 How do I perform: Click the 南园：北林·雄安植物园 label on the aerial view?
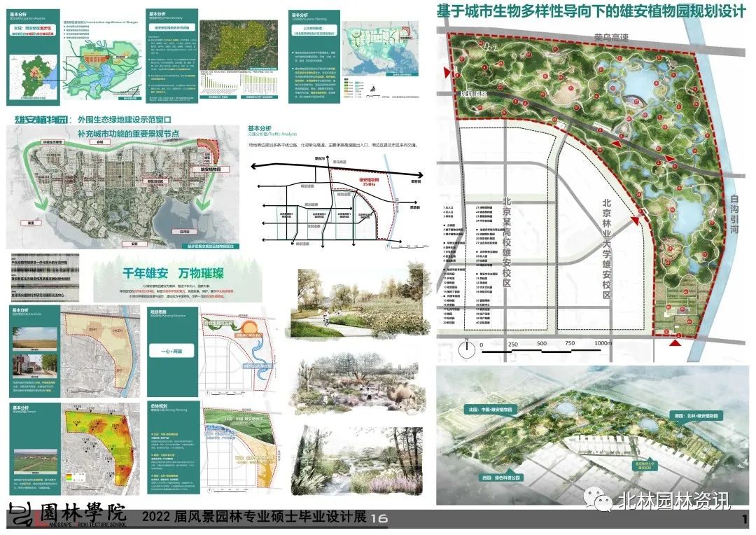[695, 416]
